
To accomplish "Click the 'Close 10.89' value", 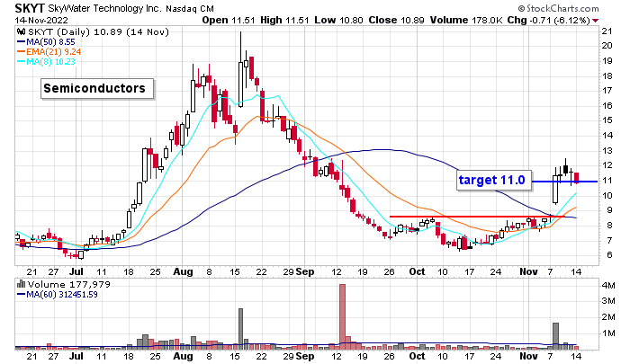I will [396, 20].
